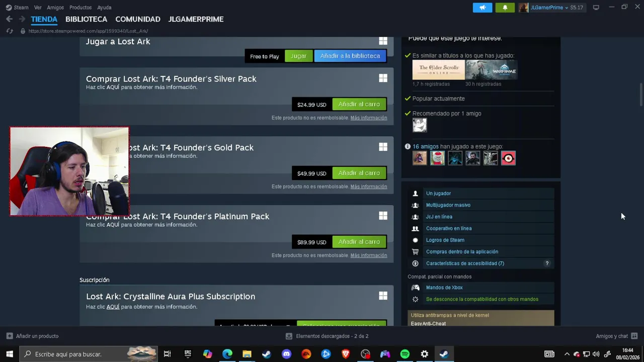Open Microsoft Edge from taskbar
Image resolution: width=644 pixels, height=362 pixels.
(227, 354)
